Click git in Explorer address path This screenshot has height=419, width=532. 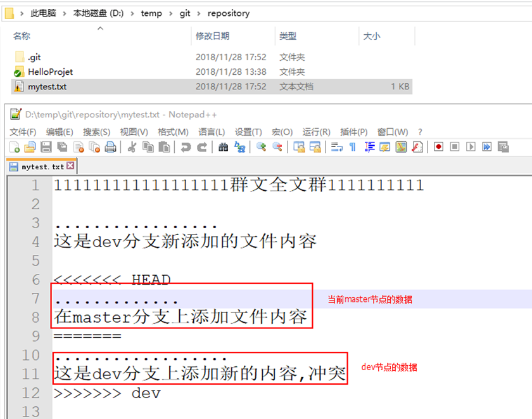185,13
